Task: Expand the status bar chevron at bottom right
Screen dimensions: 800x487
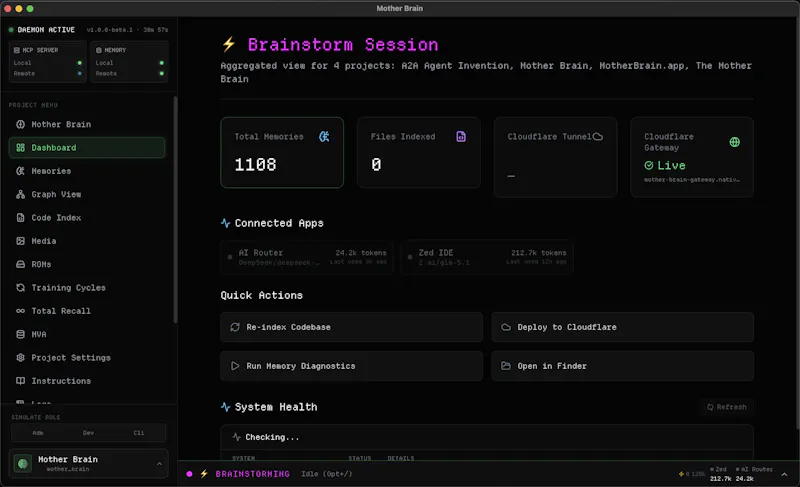Action: click(x=784, y=474)
